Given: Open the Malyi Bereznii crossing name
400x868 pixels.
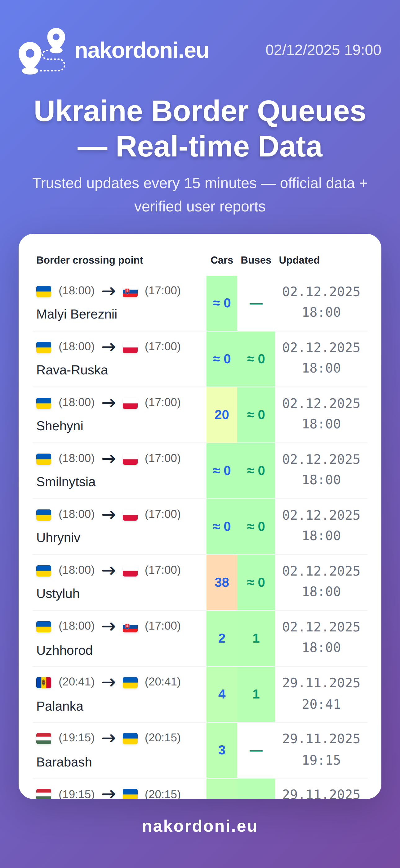Looking at the screenshot, I should click(x=77, y=314).
